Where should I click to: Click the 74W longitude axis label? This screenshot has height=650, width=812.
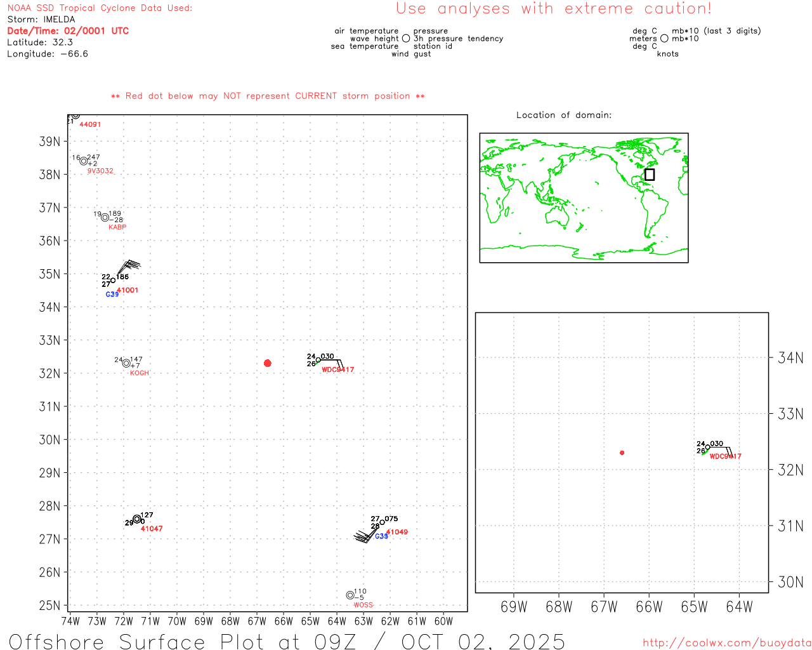tap(70, 621)
